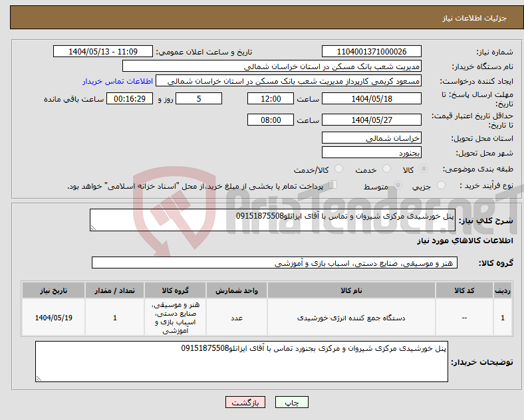
Task: Click the گروه کالا column header
Action: click(x=175, y=290)
